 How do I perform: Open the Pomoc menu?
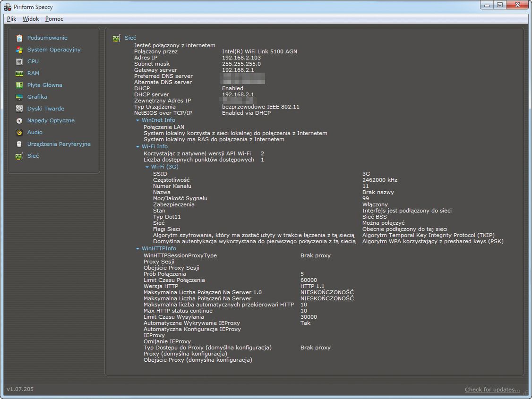(54, 19)
